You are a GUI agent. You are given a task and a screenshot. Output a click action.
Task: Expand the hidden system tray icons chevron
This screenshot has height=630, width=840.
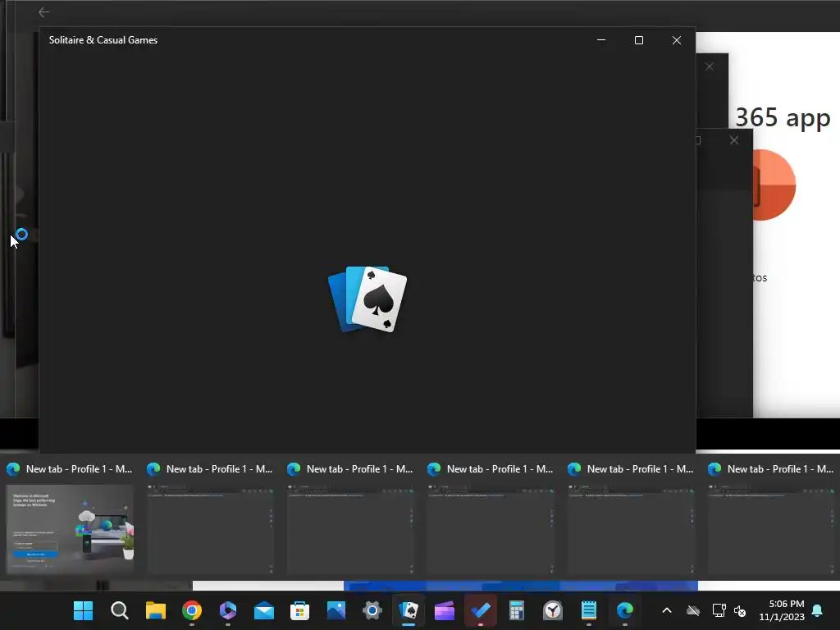click(x=667, y=610)
